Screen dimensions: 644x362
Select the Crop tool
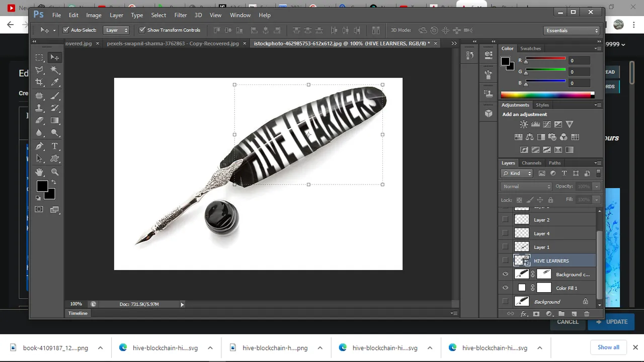point(39,82)
